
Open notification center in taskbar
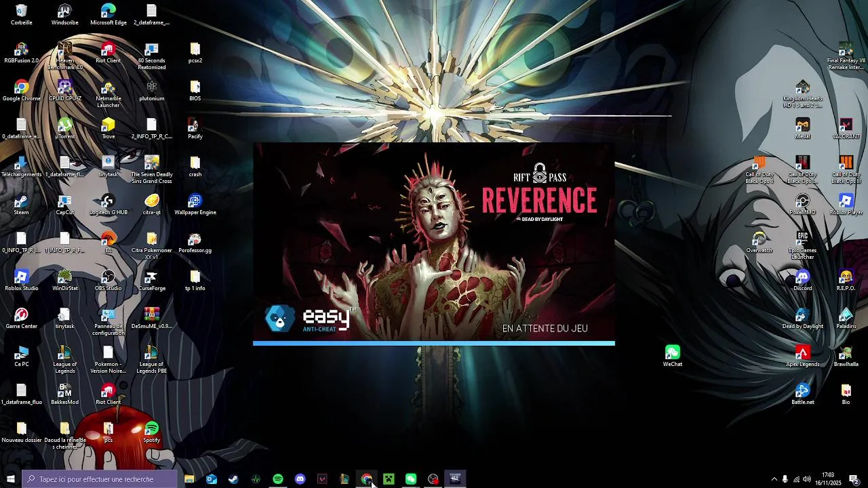point(854,479)
